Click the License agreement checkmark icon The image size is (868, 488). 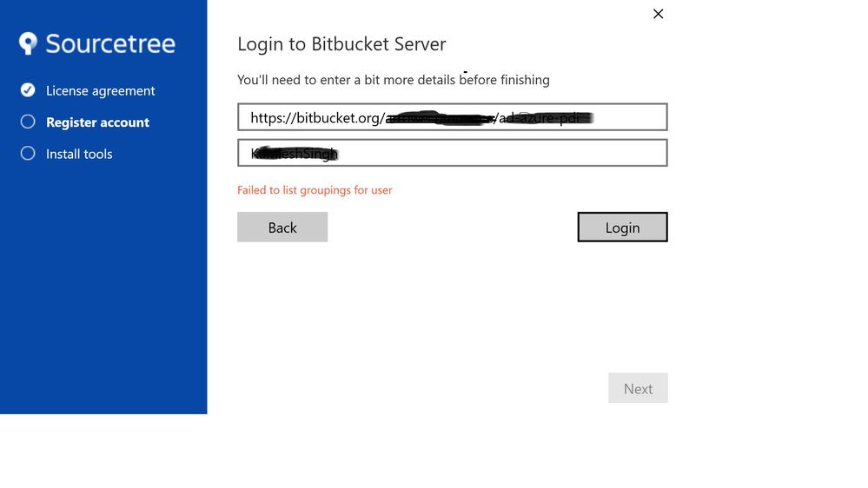point(28,90)
